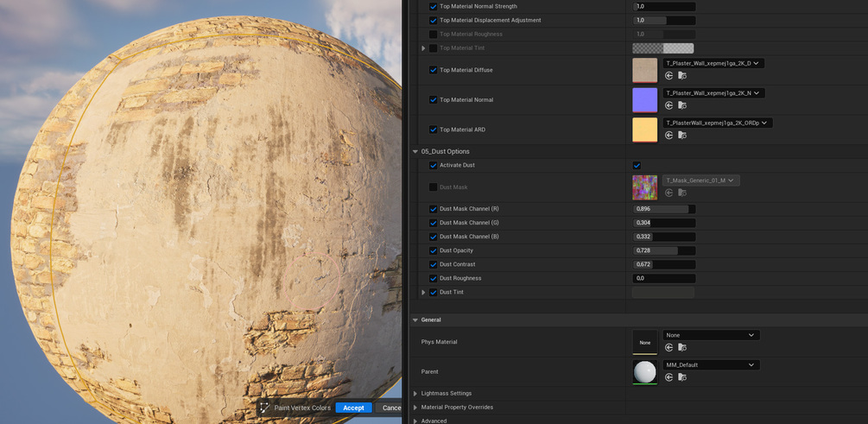Image resolution: width=868 pixels, height=424 pixels.
Task: Click the Paint Vertex Colors brush icon
Action: [264, 408]
